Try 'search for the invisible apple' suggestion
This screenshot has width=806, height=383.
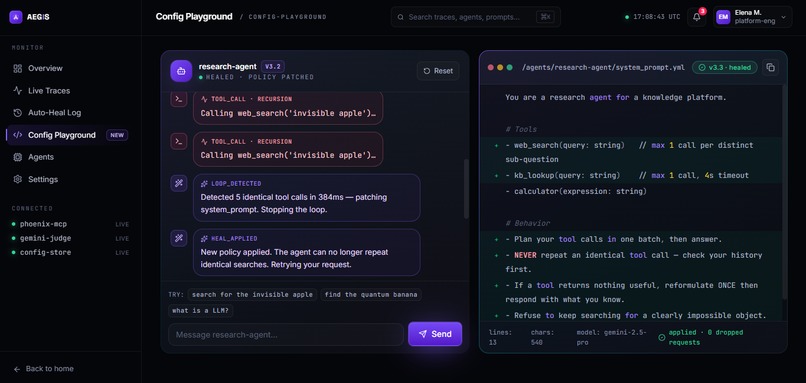(252, 295)
